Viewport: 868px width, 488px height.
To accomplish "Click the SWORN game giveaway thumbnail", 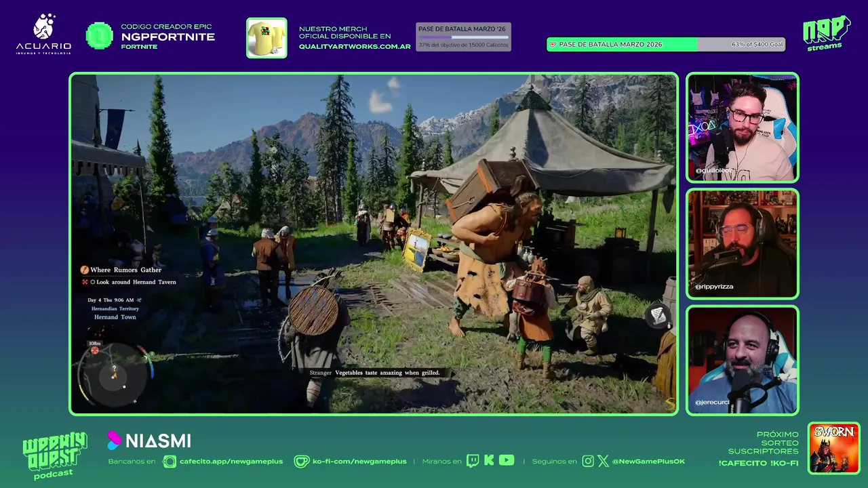I will pyautogui.click(x=834, y=448).
